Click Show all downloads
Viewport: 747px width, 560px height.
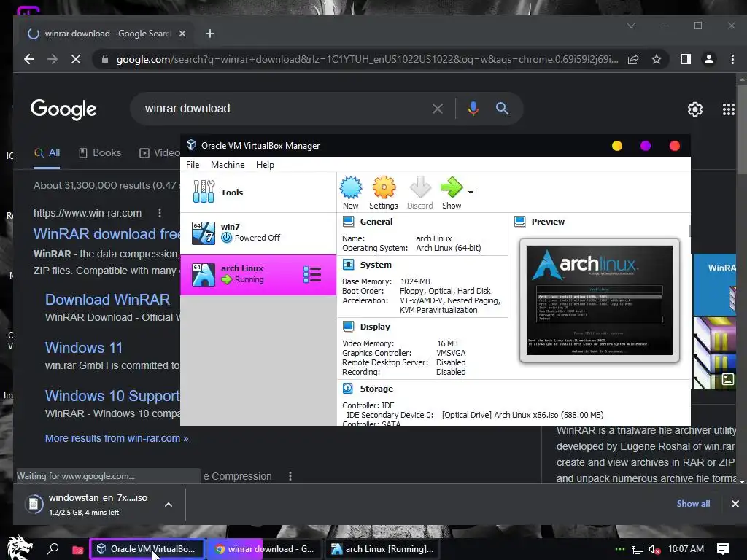(693, 504)
